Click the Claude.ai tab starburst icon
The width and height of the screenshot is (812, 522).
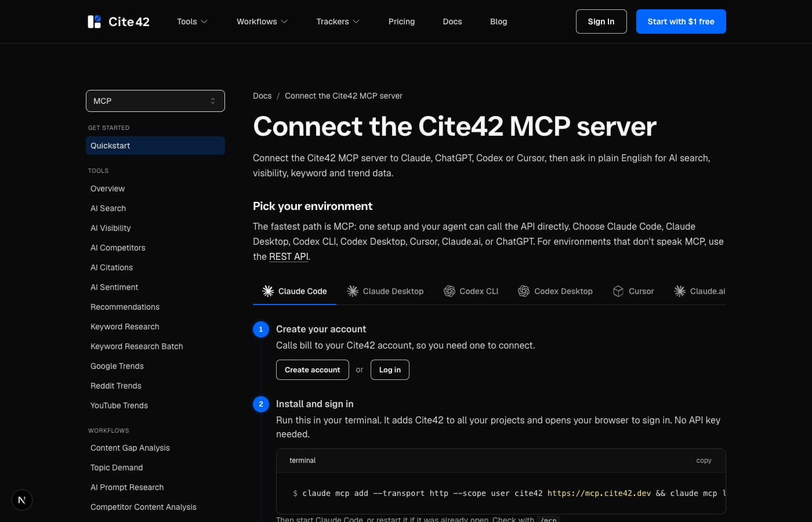tap(680, 291)
